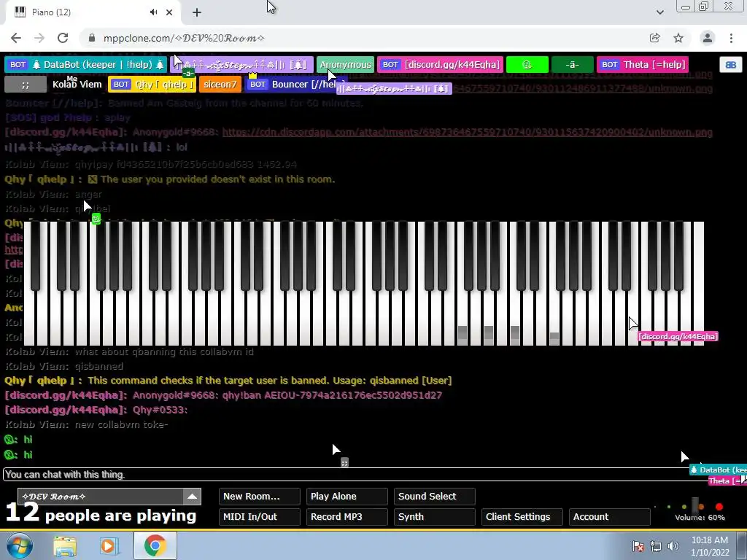The width and height of the screenshot is (747, 560).
Task: Select the Kolab Viem (Me) user name
Action: [77, 85]
